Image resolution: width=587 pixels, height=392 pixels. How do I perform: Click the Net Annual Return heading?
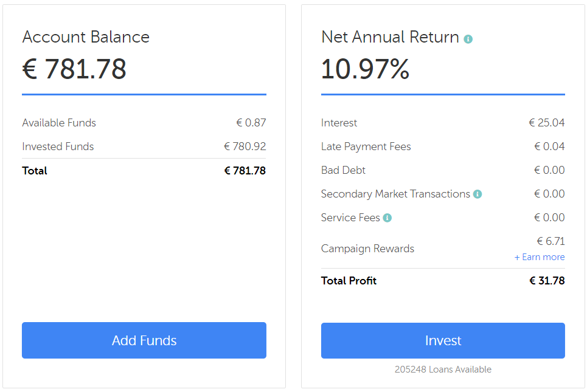tap(390, 37)
